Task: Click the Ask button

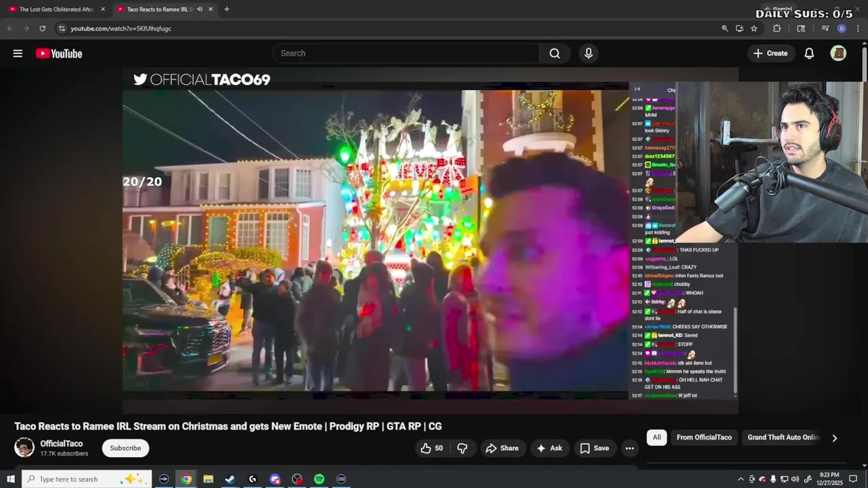Action: pos(549,448)
